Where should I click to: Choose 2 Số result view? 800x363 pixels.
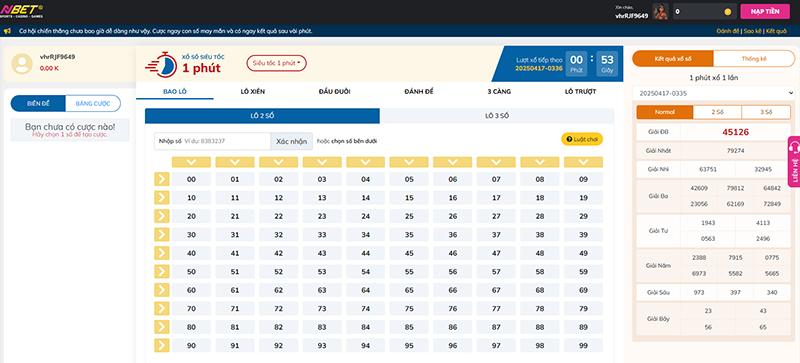[x=717, y=112]
